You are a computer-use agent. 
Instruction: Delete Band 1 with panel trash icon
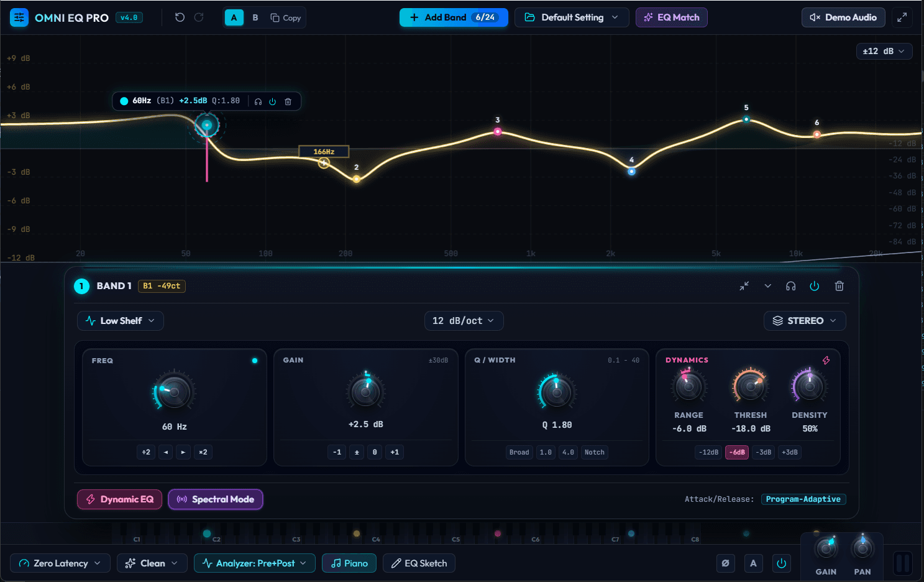point(839,286)
